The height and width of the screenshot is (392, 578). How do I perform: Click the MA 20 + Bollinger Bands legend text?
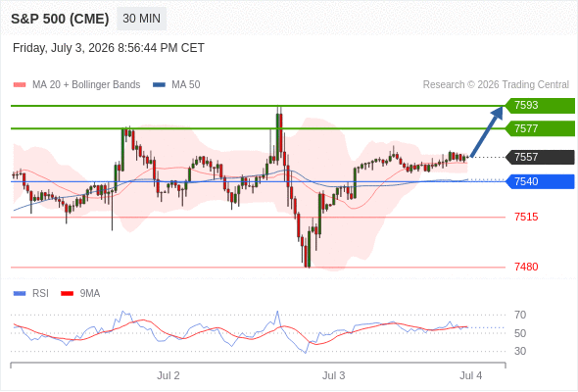(x=86, y=85)
